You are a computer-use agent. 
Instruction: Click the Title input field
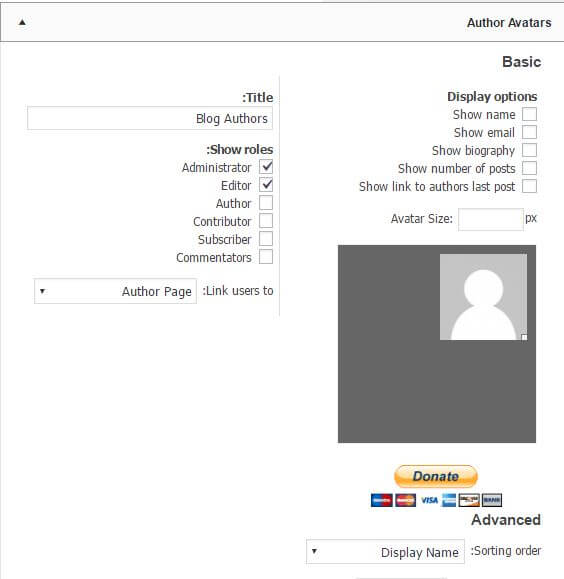pyautogui.click(x=150, y=118)
